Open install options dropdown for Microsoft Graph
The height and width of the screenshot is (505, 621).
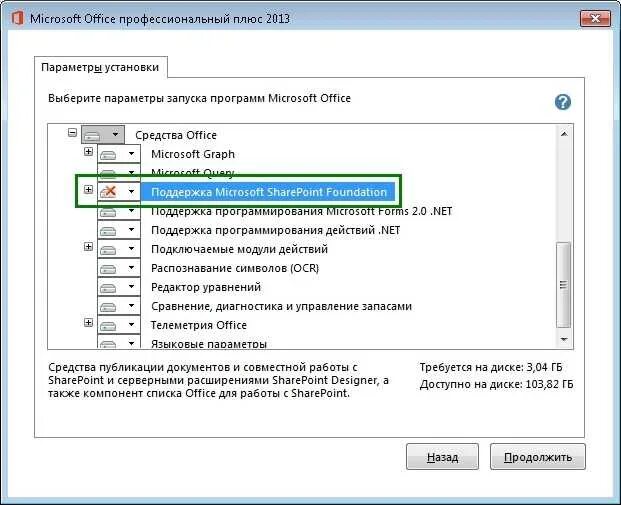[x=131, y=154]
